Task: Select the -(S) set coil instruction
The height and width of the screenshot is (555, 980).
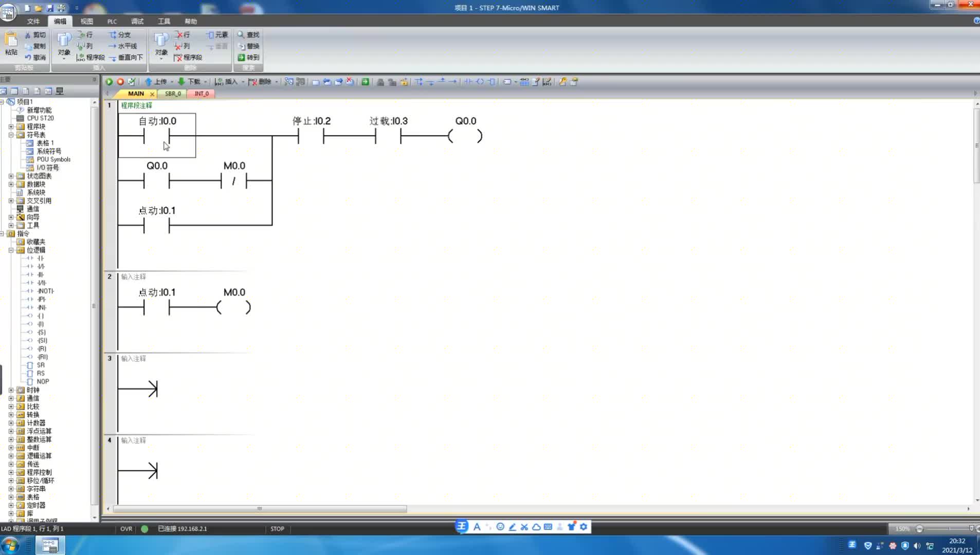Action: (42, 332)
